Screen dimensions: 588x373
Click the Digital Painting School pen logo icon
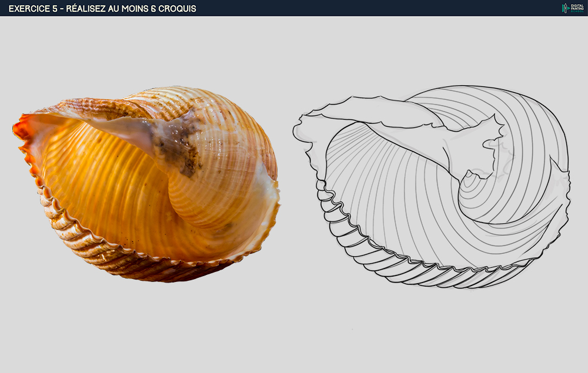click(x=564, y=8)
